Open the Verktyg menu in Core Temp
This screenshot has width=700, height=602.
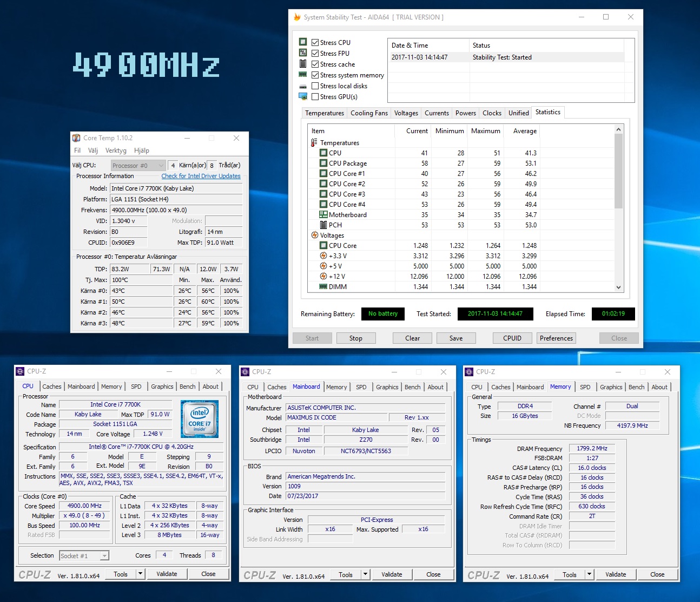[116, 150]
